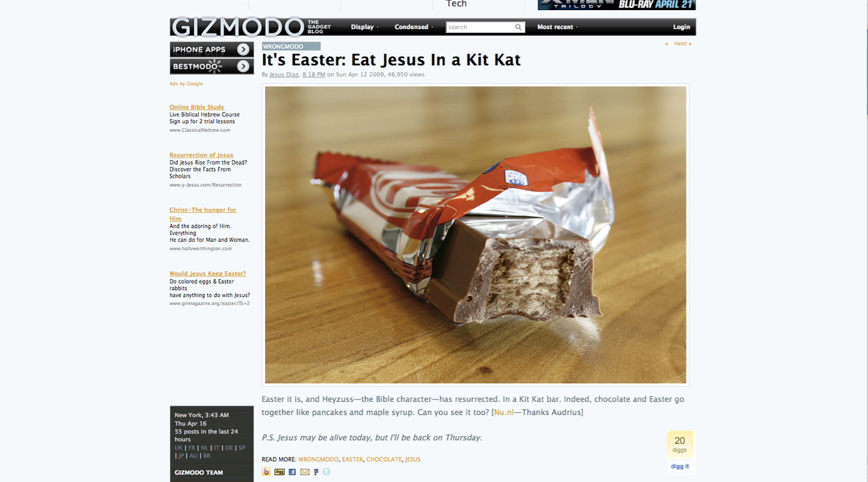Share using the Fark F icon
The height and width of the screenshot is (482, 868).
point(316,472)
